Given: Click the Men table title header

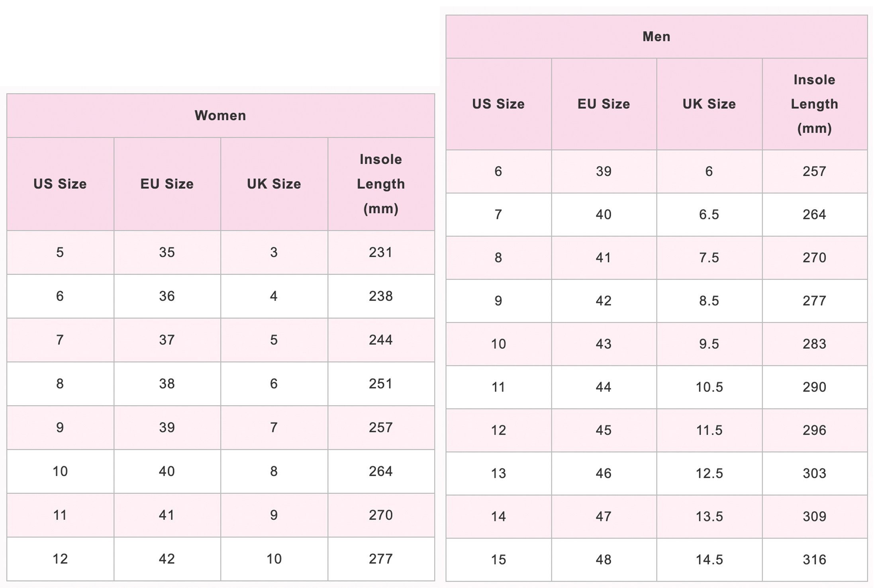Looking at the screenshot, I should tap(656, 37).
